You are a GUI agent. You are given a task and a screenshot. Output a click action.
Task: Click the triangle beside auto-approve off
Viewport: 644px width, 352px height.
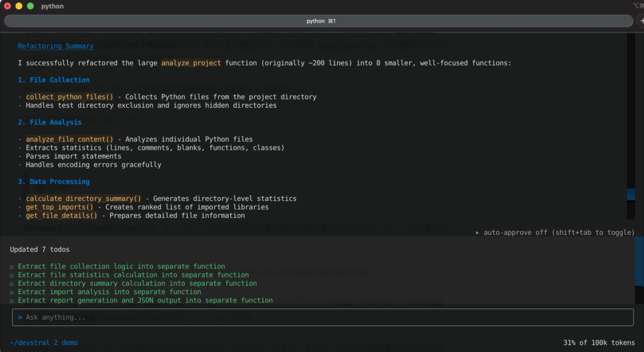(x=478, y=232)
